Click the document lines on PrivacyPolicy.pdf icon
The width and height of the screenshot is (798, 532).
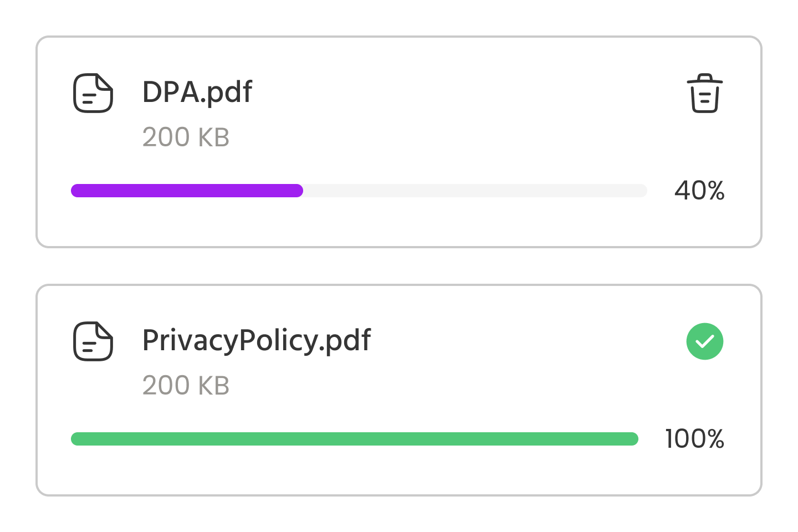[89, 346]
